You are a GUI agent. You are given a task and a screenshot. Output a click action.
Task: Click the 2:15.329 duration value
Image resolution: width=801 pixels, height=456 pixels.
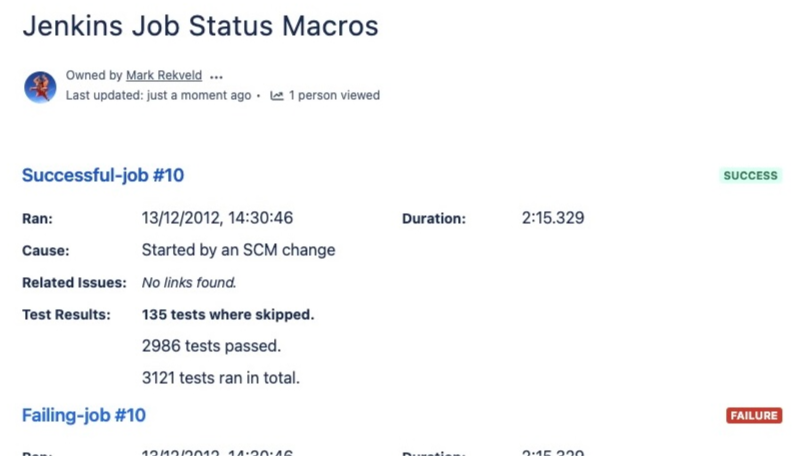(553, 218)
